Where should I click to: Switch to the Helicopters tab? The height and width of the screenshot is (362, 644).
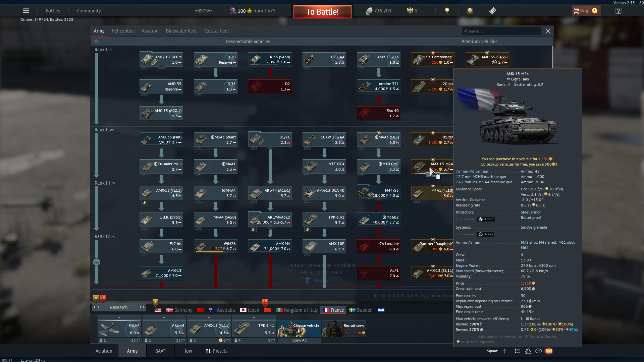click(x=123, y=31)
